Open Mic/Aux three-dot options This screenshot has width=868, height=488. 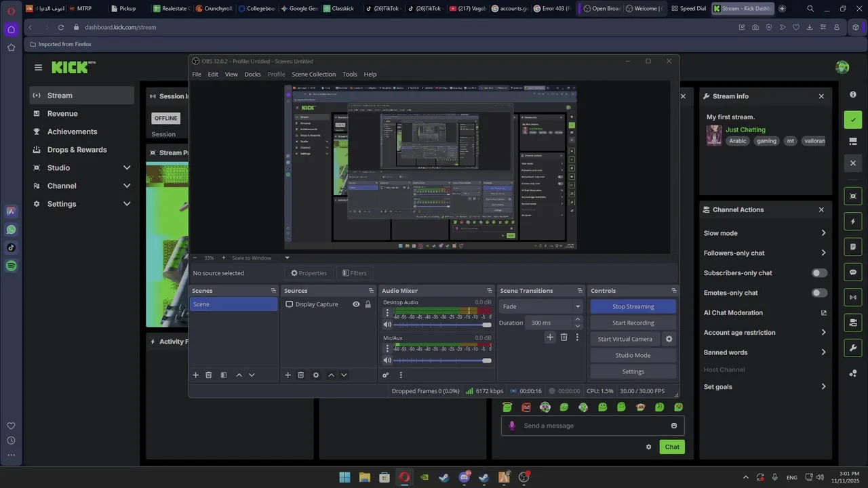(388, 348)
